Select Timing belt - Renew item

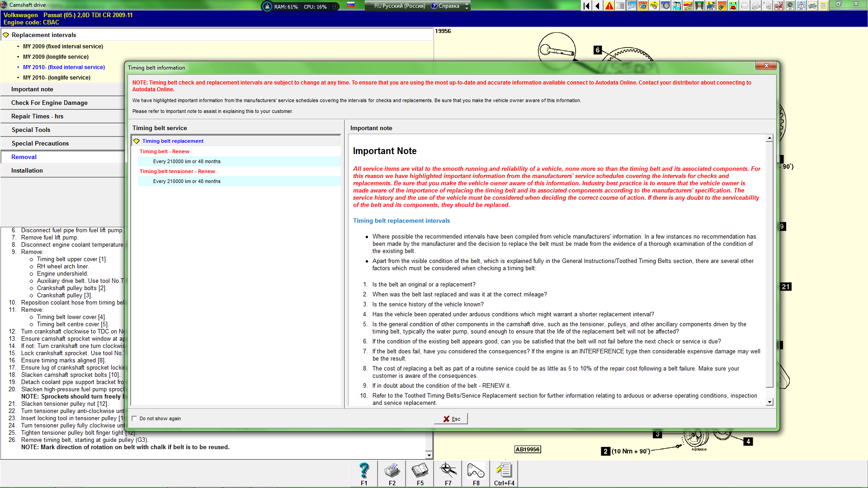click(x=164, y=151)
